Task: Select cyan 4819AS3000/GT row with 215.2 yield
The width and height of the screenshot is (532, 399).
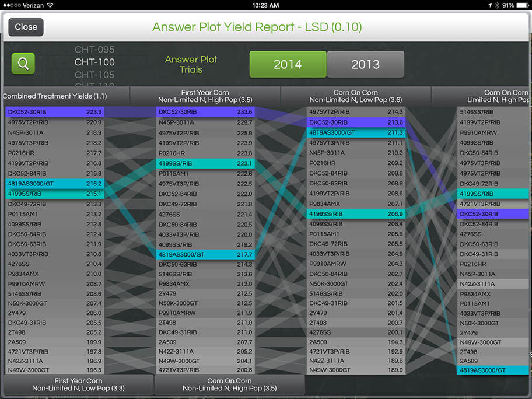Action: [x=55, y=184]
